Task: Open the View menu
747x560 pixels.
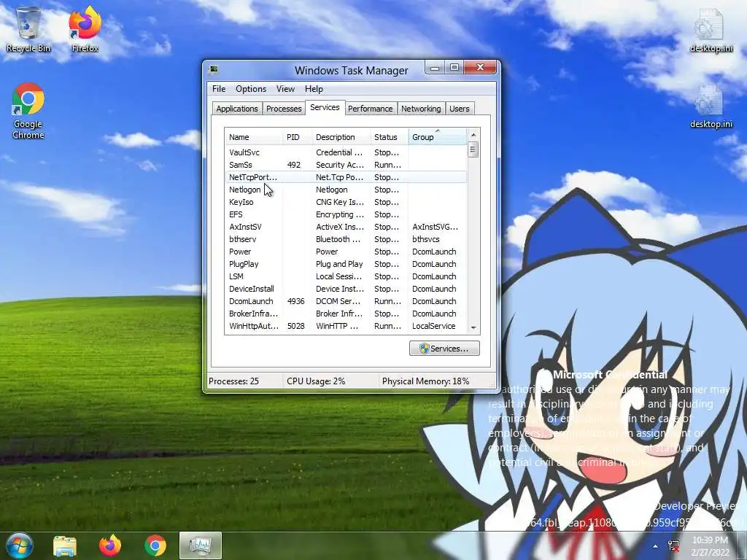Action: tap(285, 89)
